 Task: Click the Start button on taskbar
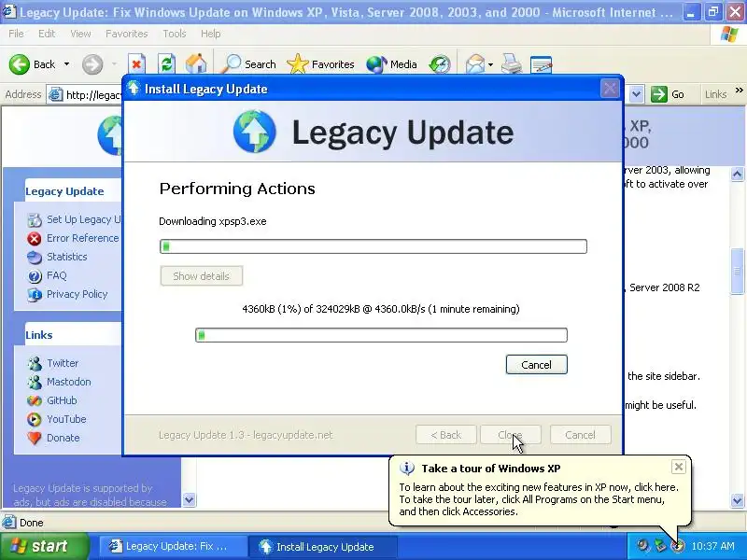[x=45, y=546]
